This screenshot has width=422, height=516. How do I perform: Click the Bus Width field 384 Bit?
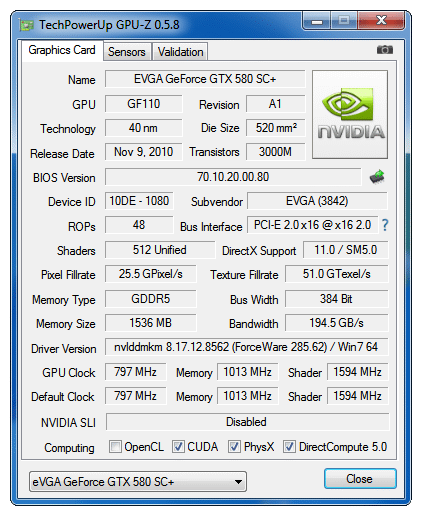point(337,299)
